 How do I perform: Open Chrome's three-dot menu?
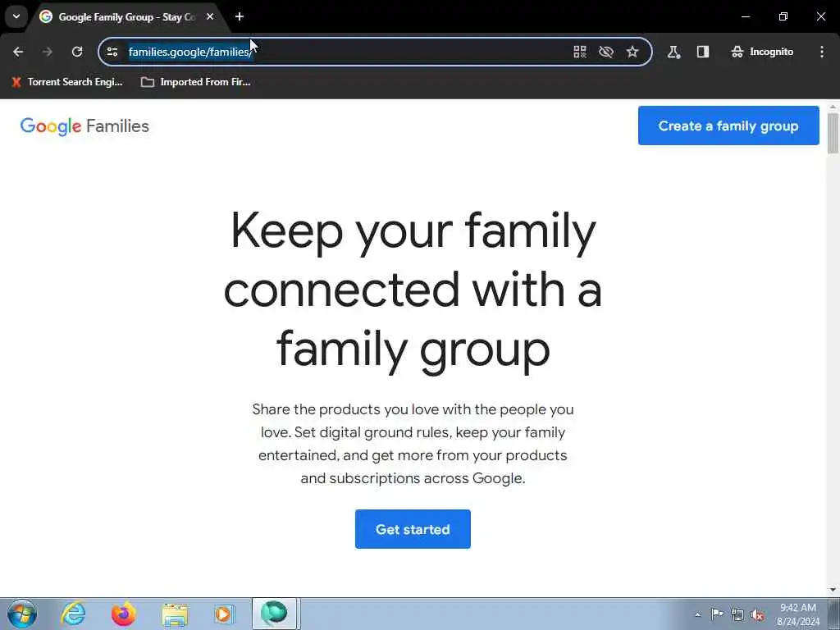822,52
